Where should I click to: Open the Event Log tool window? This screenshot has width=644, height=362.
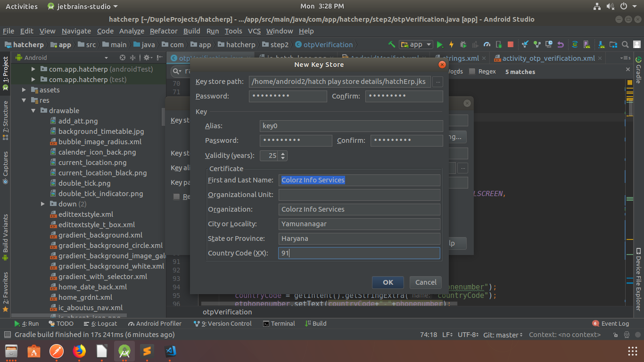(611, 324)
